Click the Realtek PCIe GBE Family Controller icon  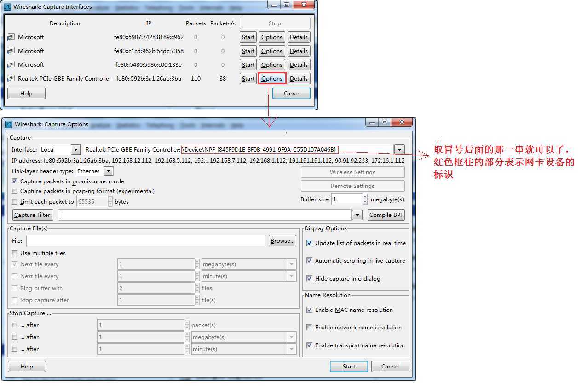tap(11, 79)
